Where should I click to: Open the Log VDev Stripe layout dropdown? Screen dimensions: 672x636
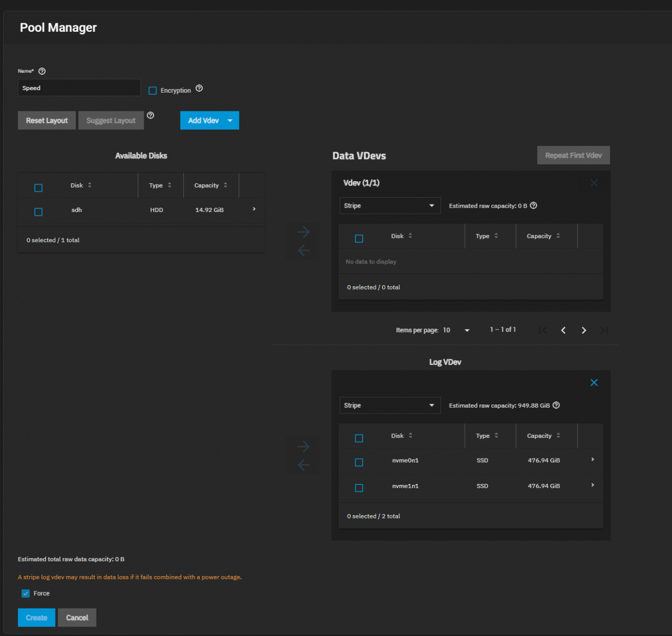(390, 405)
